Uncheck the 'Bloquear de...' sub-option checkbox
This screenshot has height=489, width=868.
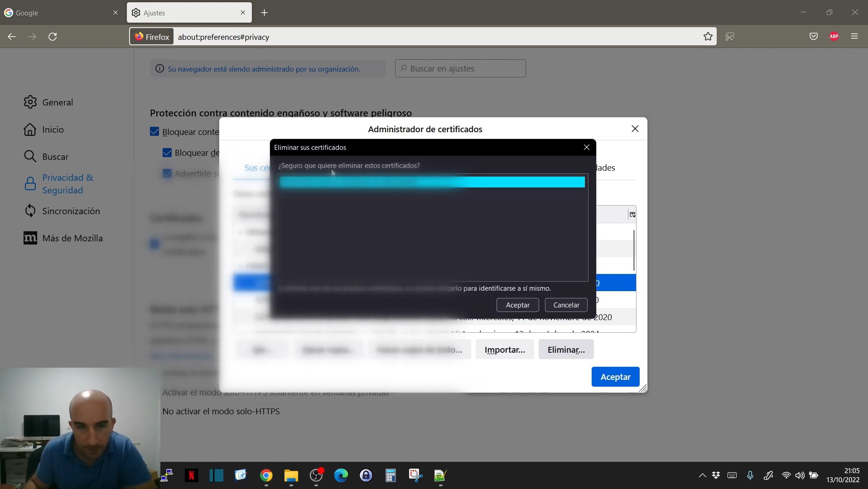tap(167, 153)
